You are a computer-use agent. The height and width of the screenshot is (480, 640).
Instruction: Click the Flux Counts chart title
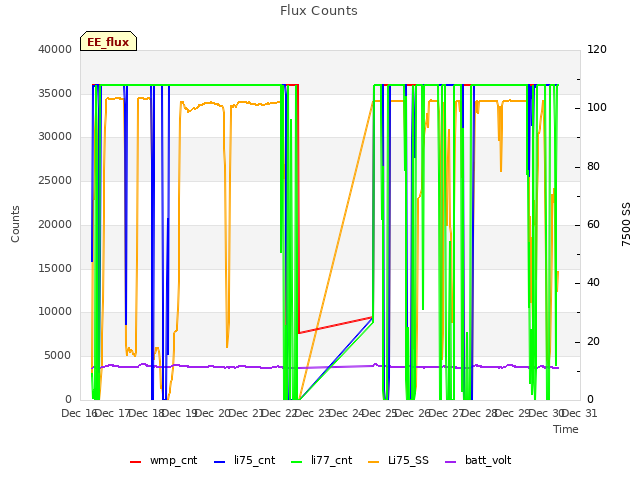pos(318,11)
